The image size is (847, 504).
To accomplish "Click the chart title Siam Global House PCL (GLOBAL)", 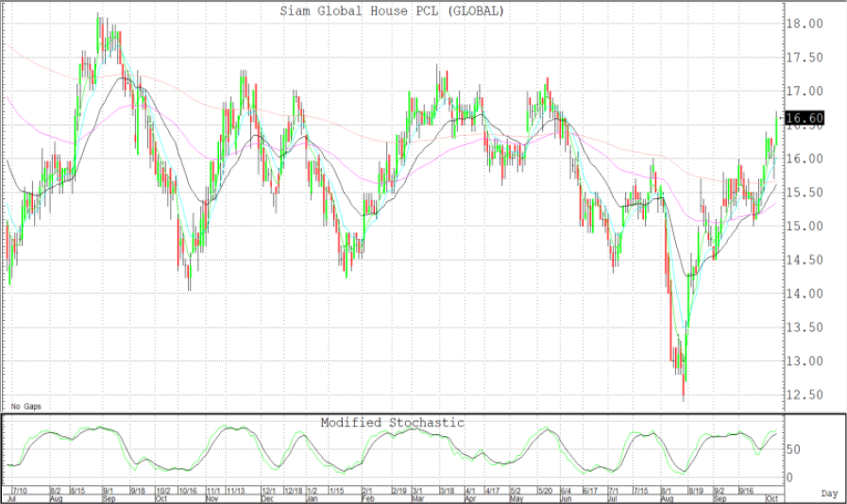I will [x=392, y=10].
